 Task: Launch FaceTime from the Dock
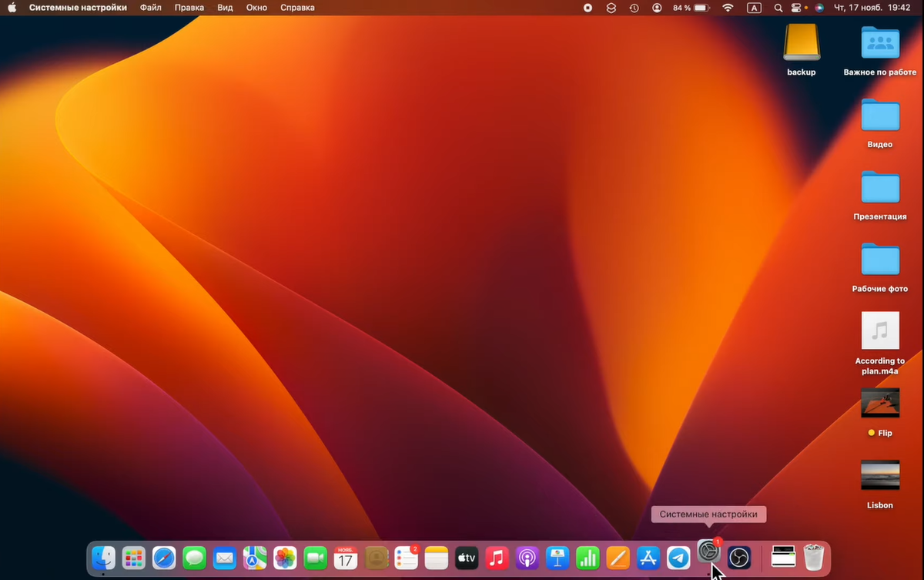315,558
